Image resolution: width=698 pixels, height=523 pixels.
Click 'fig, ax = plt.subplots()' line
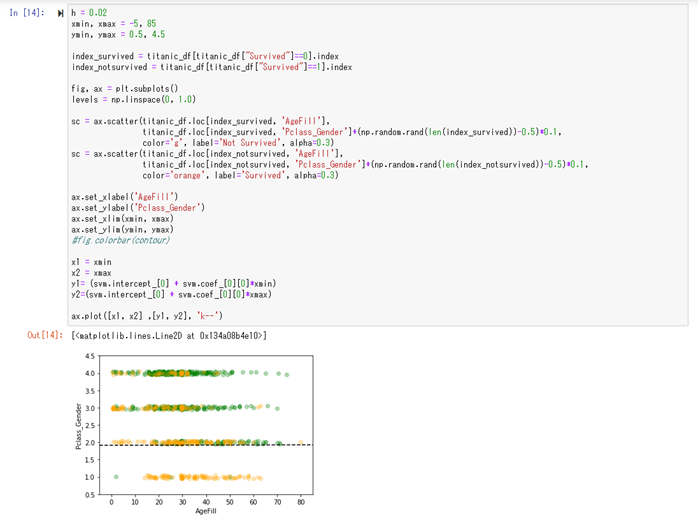coord(125,89)
